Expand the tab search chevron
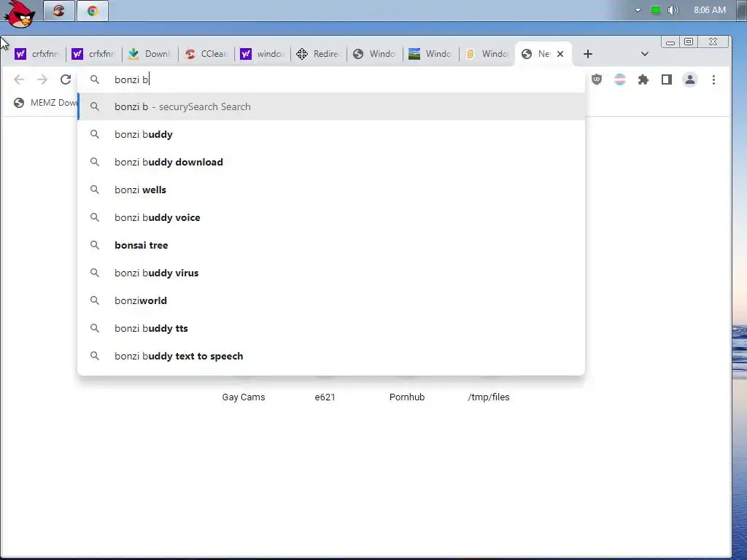747x560 pixels. [645, 54]
